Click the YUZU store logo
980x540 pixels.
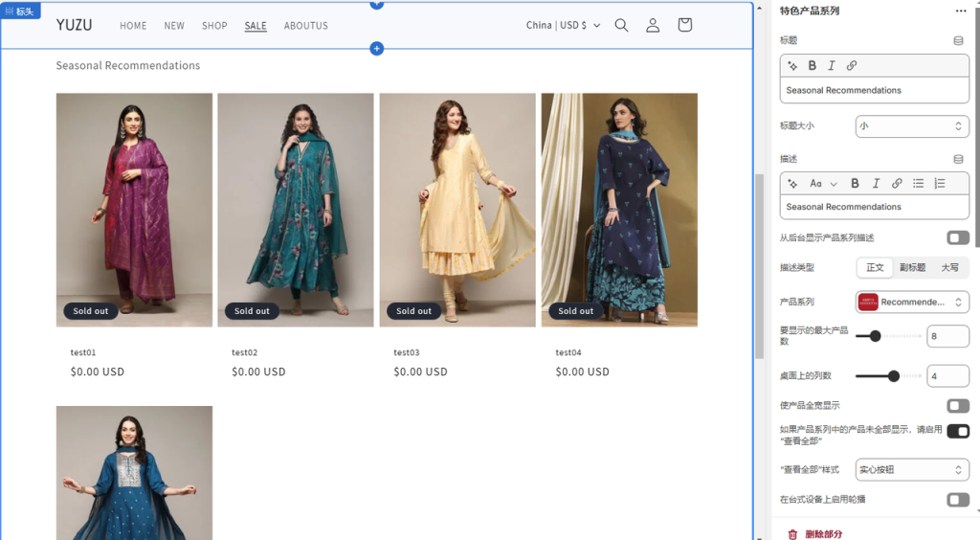click(x=74, y=25)
